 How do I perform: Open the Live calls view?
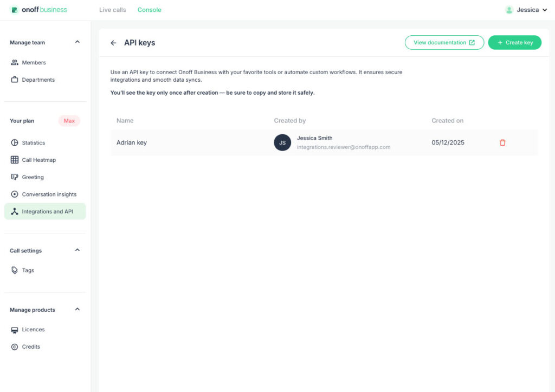point(112,10)
